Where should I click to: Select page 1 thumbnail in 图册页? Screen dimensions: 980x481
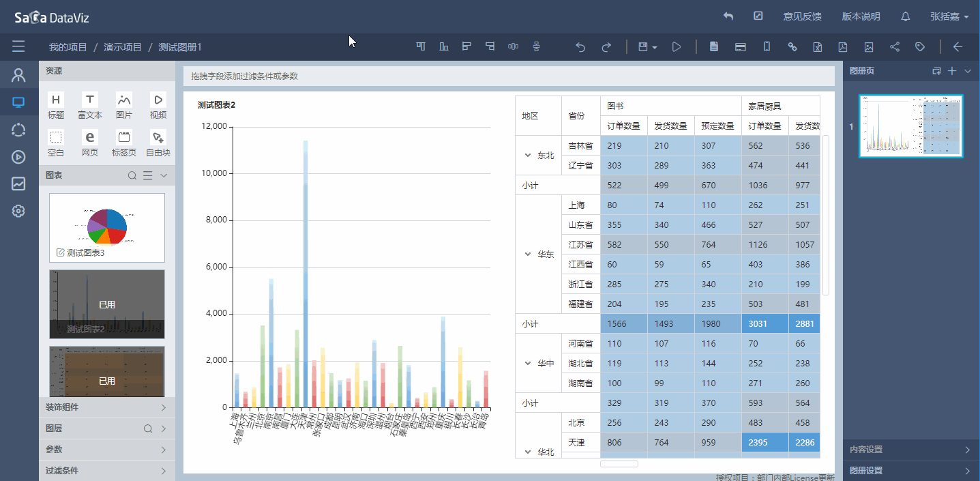(x=911, y=126)
